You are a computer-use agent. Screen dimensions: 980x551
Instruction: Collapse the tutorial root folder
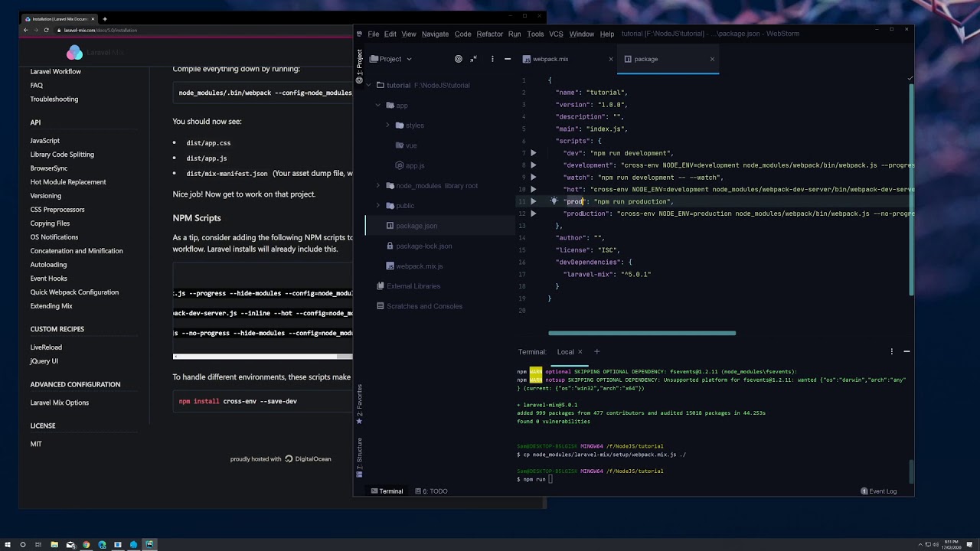tap(368, 85)
